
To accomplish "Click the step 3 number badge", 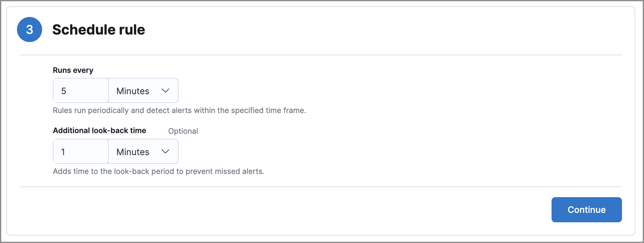I will [x=29, y=30].
